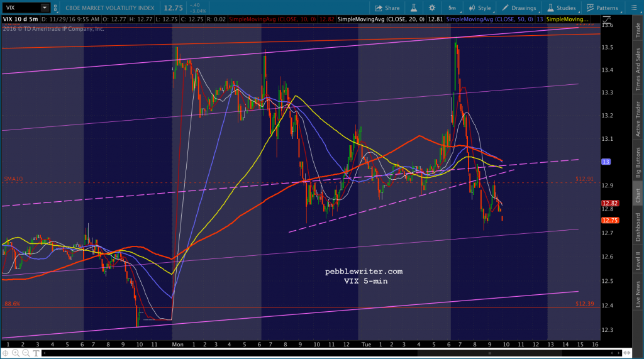The height and width of the screenshot is (359, 644).
Task: Click the horizontal scrollbar left arrow
Action: pyautogui.click(x=45, y=353)
